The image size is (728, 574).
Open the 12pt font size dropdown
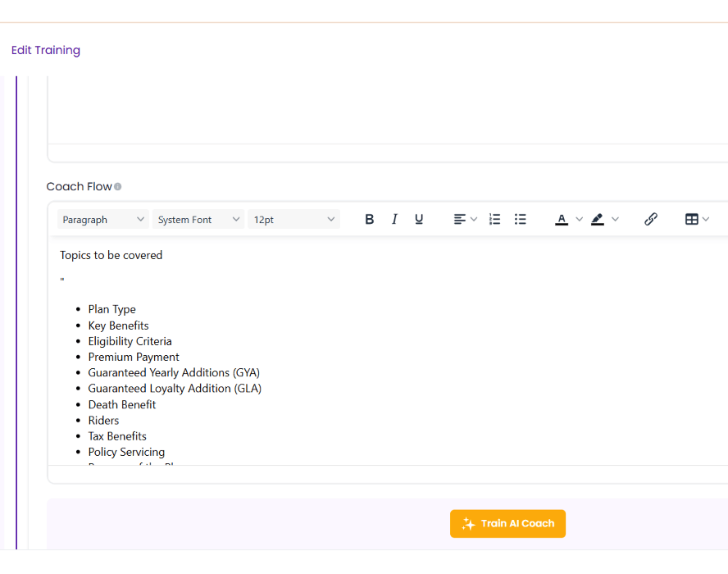[x=293, y=220]
